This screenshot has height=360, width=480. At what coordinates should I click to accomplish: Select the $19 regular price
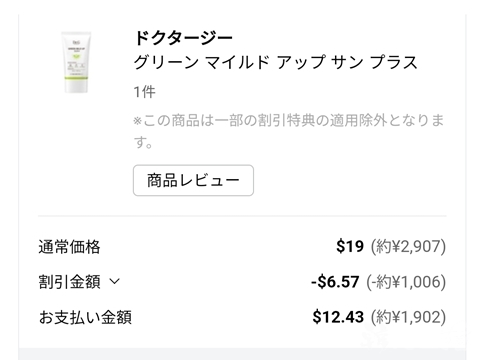(350, 247)
